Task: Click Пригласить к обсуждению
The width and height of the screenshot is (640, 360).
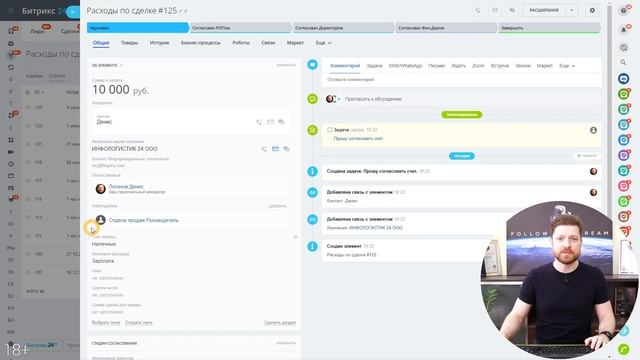Action: (373, 99)
